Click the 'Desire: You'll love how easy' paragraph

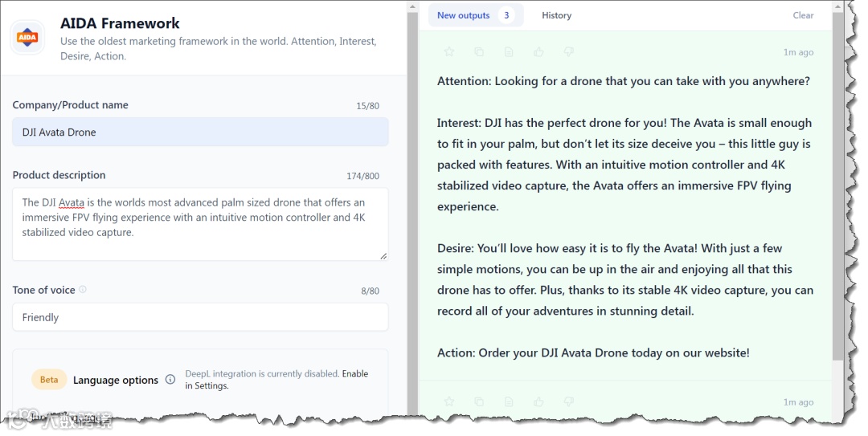click(x=625, y=280)
